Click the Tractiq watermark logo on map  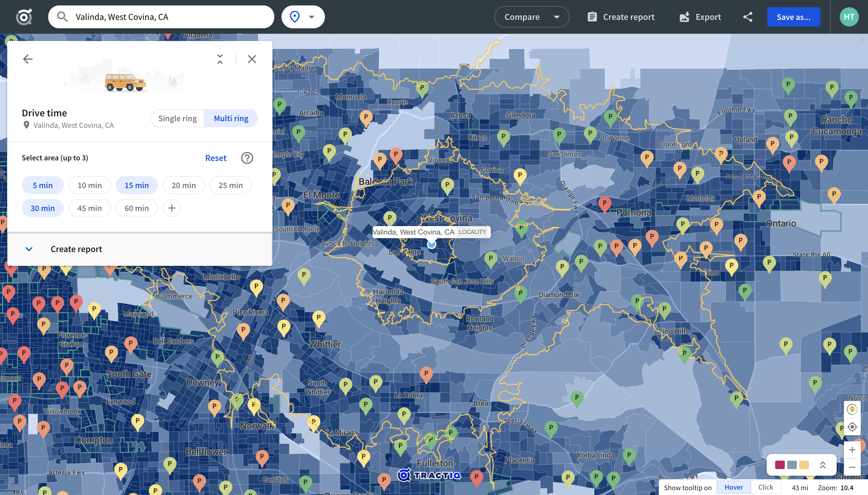(429, 475)
